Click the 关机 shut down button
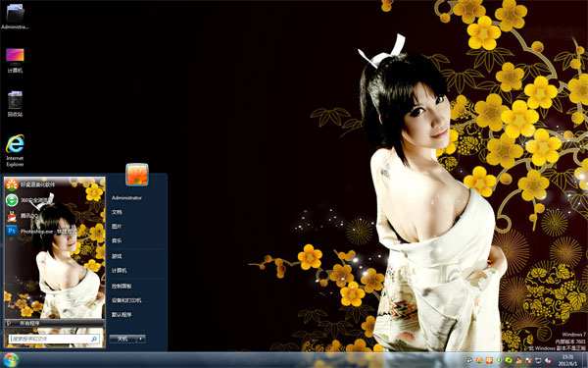This screenshot has height=368, width=588. point(122,339)
